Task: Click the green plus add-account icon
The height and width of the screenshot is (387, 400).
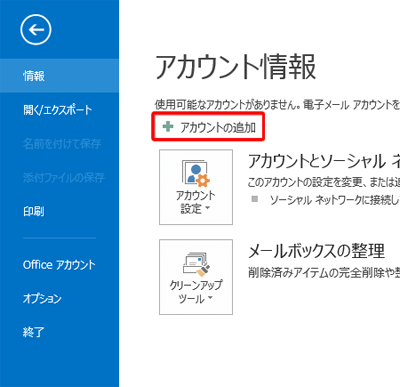Action: pyautogui.click(x=168, y=127)
